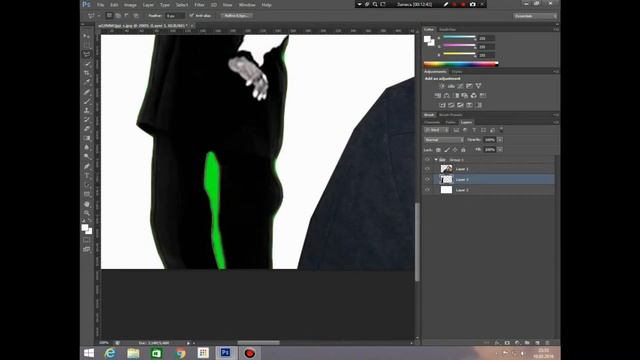640x360 pixels.
Task: Switch to the Swatches tab
Action: pos(447,29)
